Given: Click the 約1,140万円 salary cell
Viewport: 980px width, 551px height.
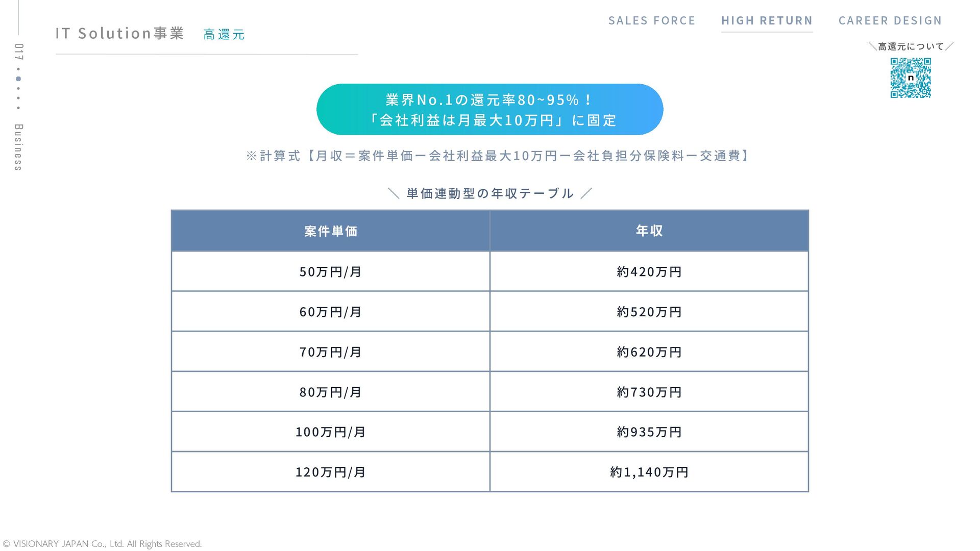Looking at the screenshot, I should 649,472.
